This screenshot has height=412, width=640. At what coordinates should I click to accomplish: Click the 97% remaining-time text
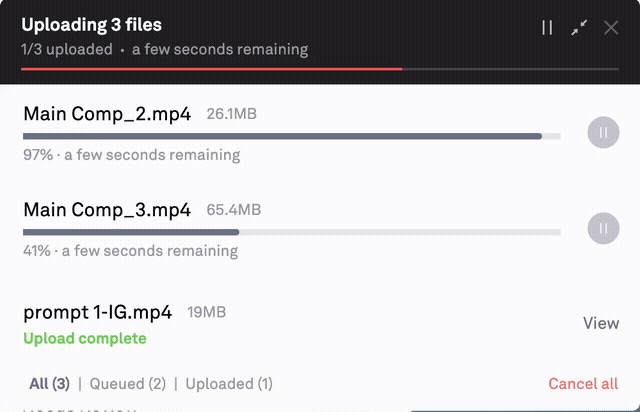point(131,155)
